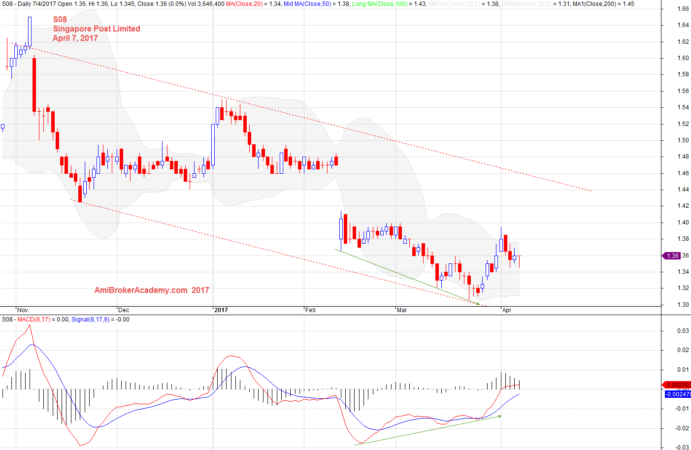The width and height of the screenshot is (691, 450).
Task: Click the Mar label on time axis
Action: tap(401, 310)
